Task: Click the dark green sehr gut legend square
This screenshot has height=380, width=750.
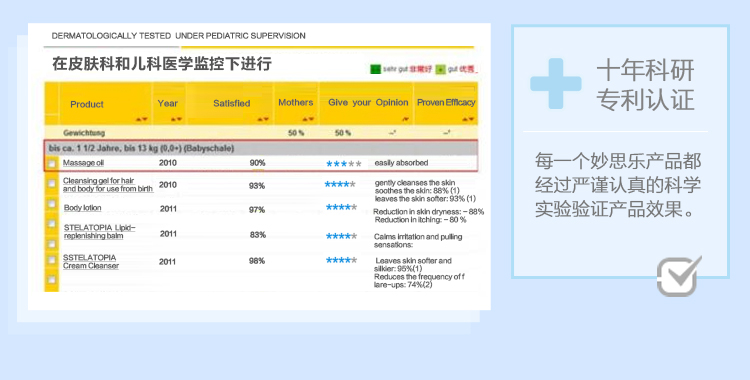Action: [x=375, y=69]
